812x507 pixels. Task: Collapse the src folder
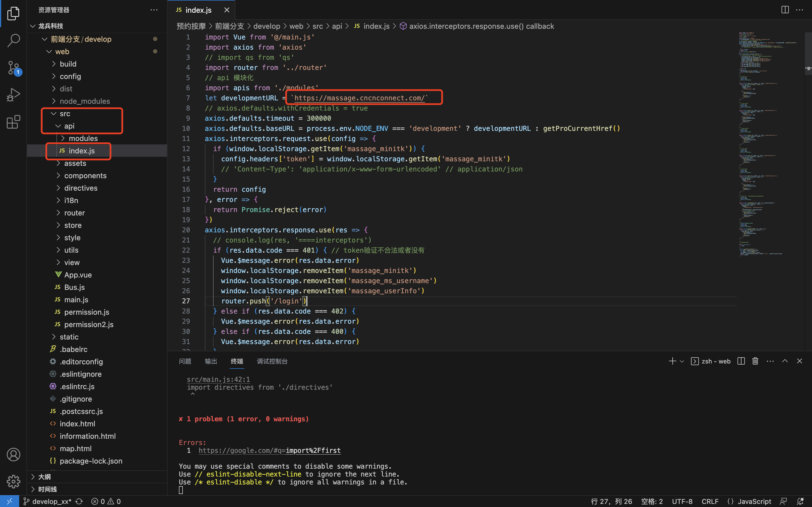(65, 114)
